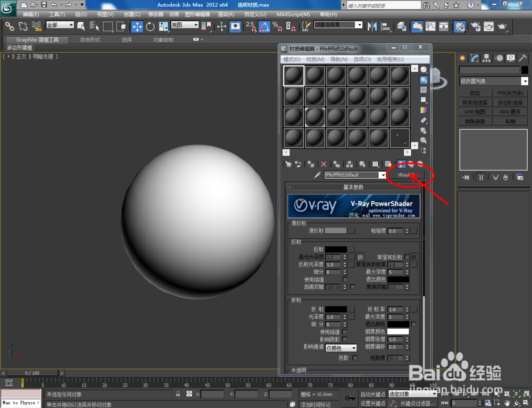Click the 设置关键点 button
This screenshot has height=408, width=532.
coord(373,403)
